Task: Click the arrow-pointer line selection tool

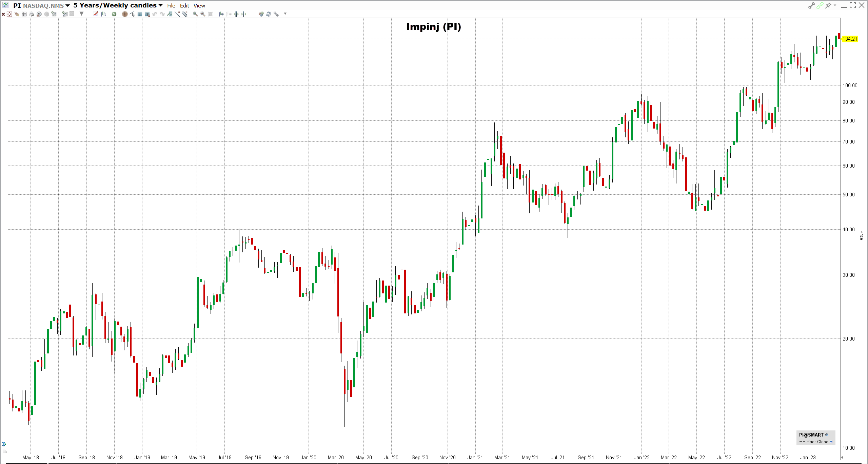Action: pos(132,14)
